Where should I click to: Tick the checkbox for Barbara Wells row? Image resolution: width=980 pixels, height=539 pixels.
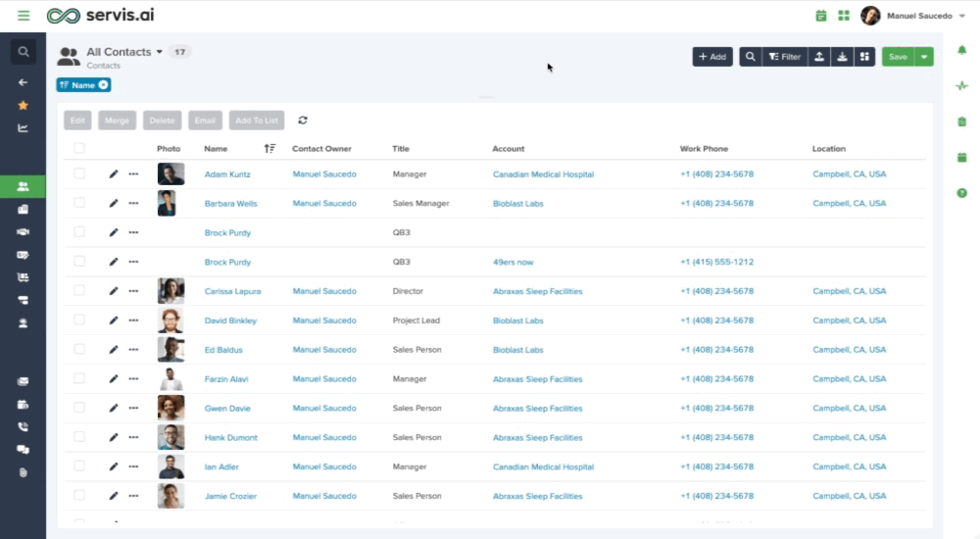coord(79,203)
